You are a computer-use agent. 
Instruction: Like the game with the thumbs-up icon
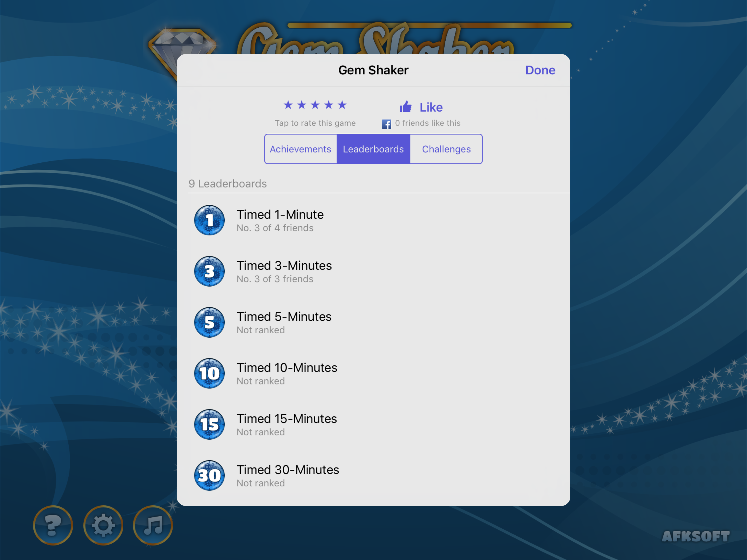pos(405,107)
